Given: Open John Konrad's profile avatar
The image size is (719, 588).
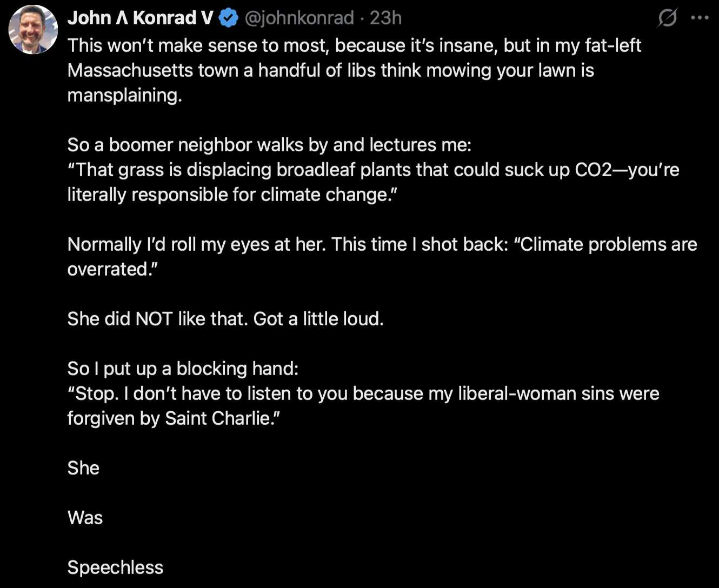Looking at the screenshot, I should (x=33, y=29).
